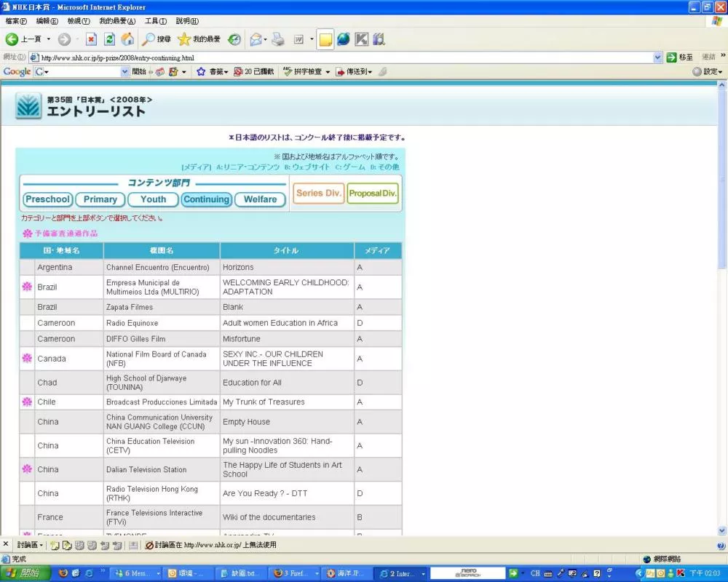Select the Welfare category button
Image resolution: width=728 pixels, height=582 pixels.
[x=260, y=199]
